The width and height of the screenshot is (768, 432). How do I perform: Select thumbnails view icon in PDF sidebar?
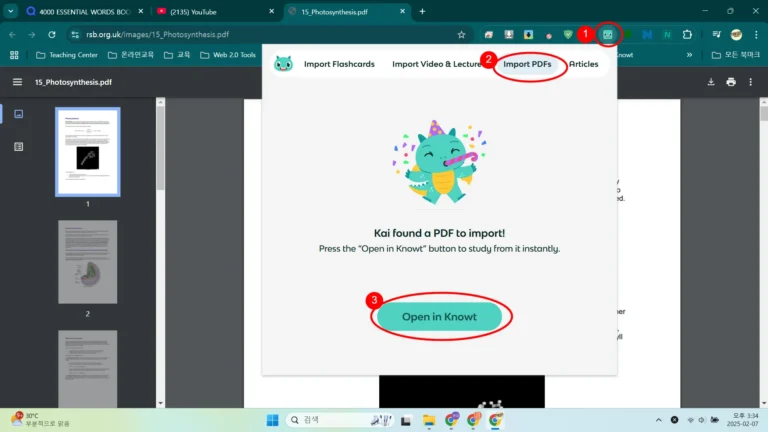tap(19, 114)
